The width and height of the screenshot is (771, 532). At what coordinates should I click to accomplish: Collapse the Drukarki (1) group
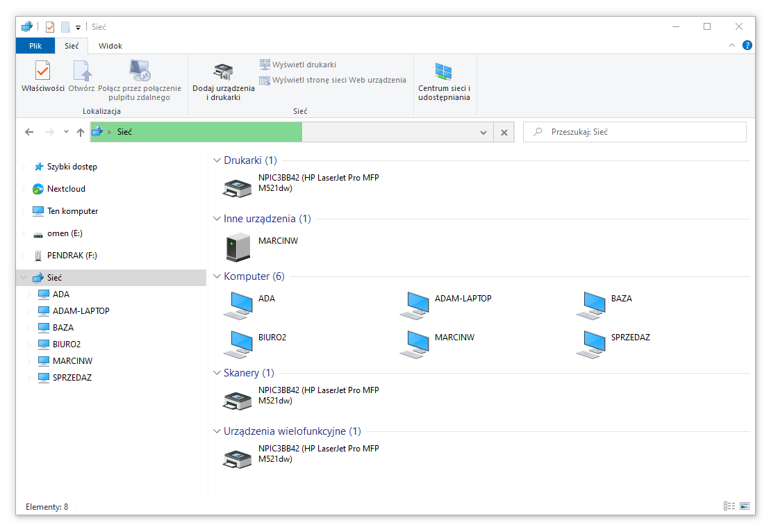pos(217,160)
